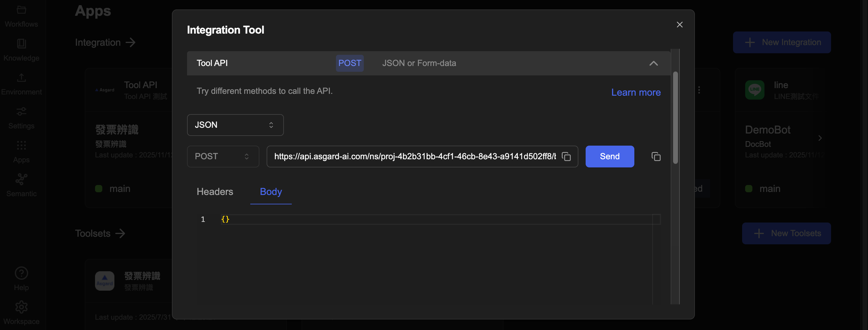Click line 1 of the Body editor

coord(404,219)
